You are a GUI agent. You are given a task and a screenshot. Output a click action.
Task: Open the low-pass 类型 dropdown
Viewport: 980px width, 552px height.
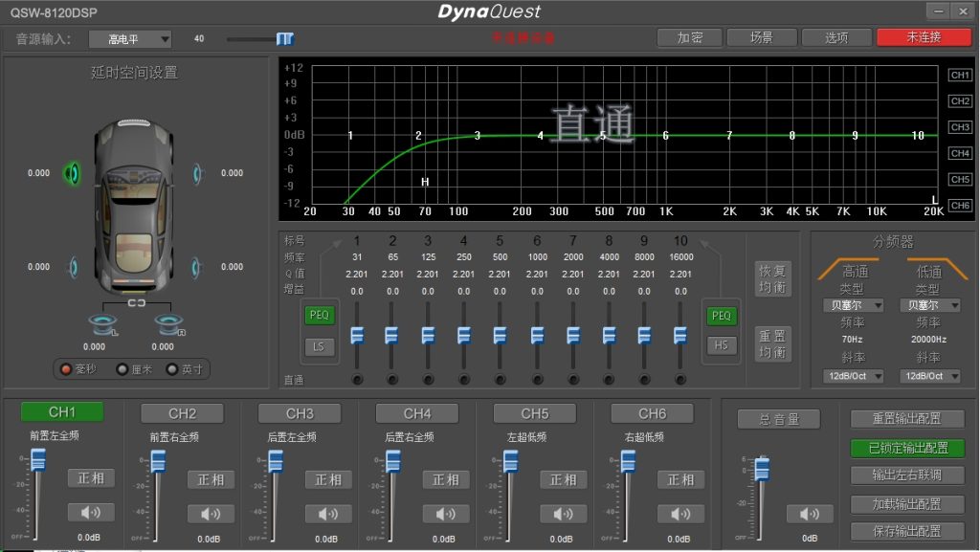click(929, 305)
